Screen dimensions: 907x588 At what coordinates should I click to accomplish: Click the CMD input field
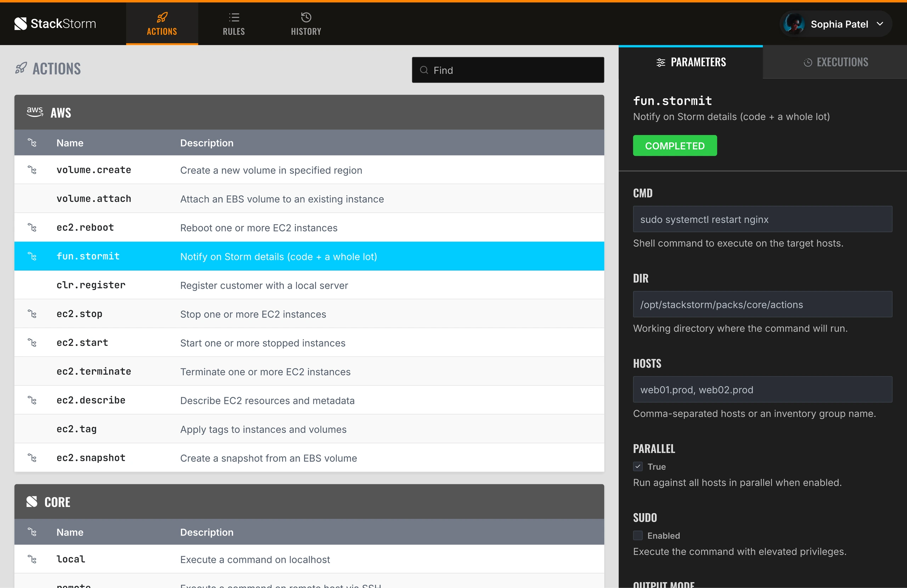click(x=762, y=219)
